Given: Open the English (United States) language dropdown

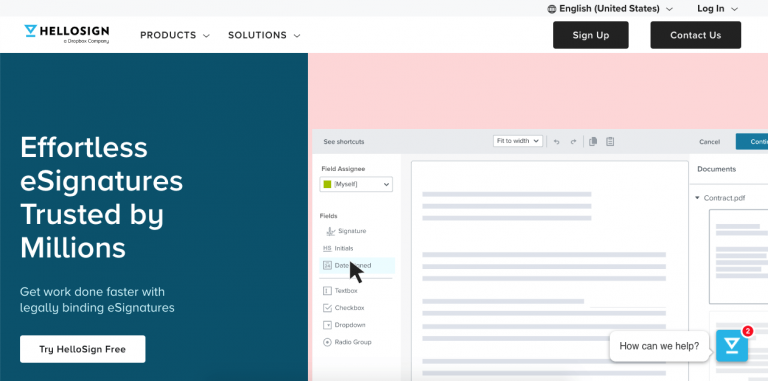Looking at the screenshot, I should [x=610, y=9].
